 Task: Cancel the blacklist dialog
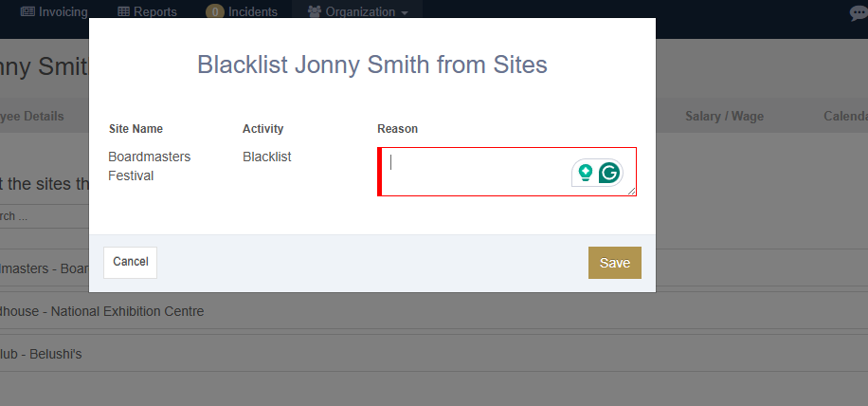coord(130,262)
